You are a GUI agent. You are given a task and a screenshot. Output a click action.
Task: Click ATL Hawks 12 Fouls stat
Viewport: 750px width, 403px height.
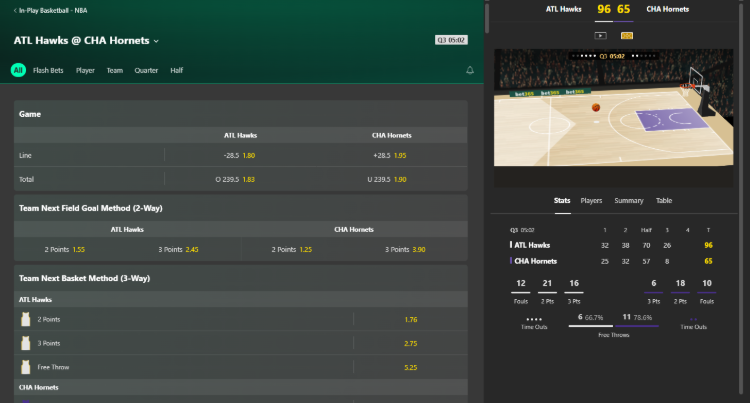(x=521, y=291)
